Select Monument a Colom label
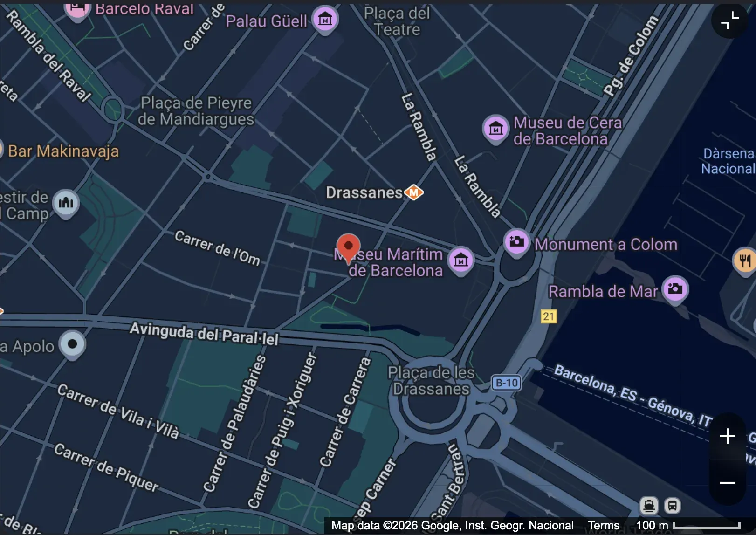This screenshot has height=535, width=756. 606,244
